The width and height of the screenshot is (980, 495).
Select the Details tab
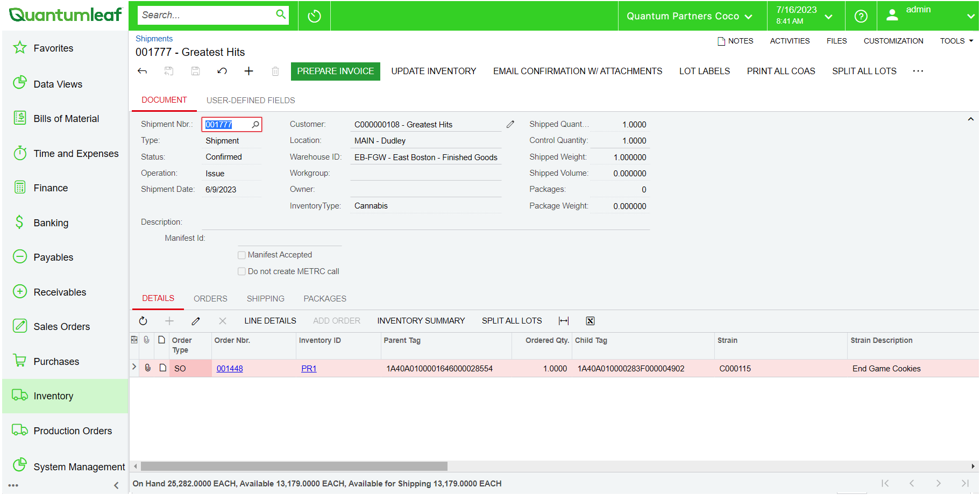point(158,298)
